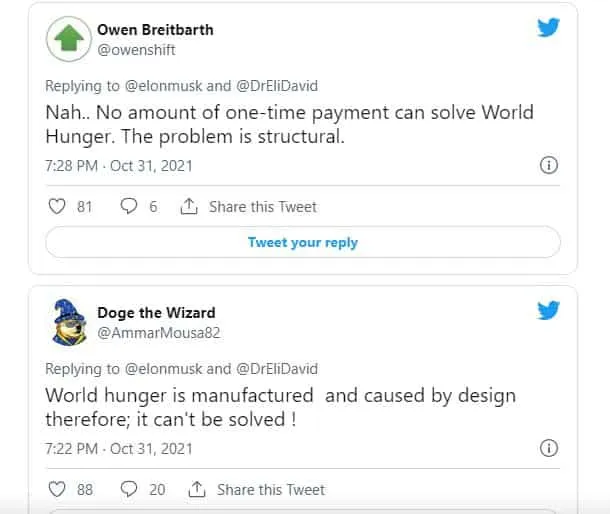Open the 7:28 PM · Oct 31, 2021 timestamp
Image resolution: width=610 pixels, height=514 pixels.
[x=119, y=166]
